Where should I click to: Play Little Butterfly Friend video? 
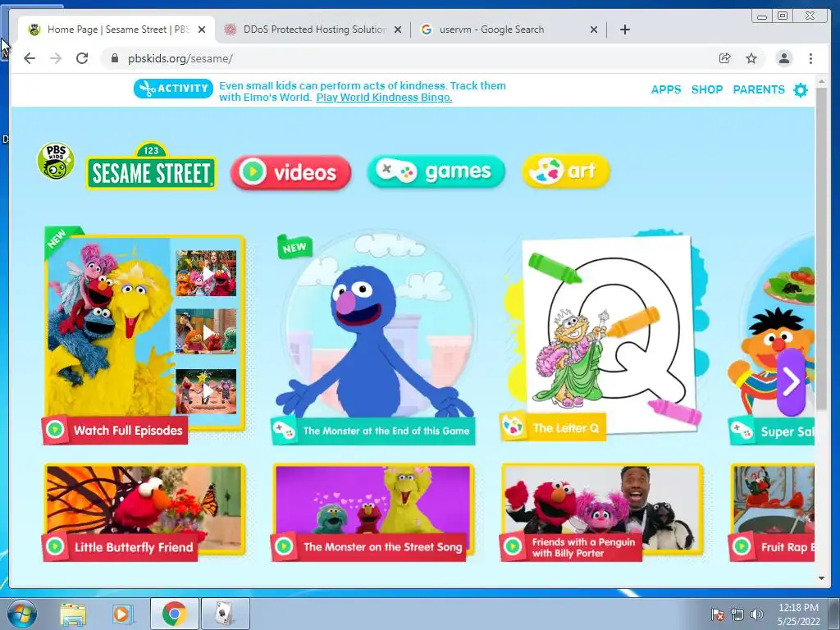coord(144,512)
